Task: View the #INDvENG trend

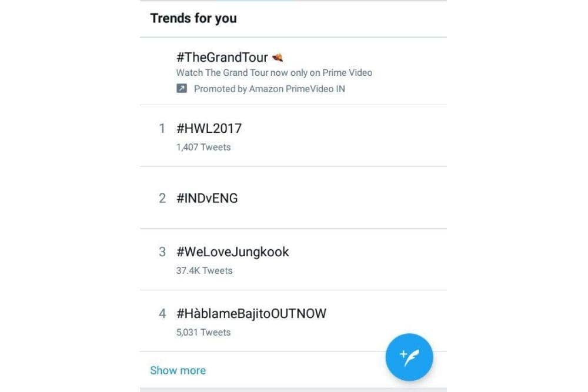Action: coord(207,198)
